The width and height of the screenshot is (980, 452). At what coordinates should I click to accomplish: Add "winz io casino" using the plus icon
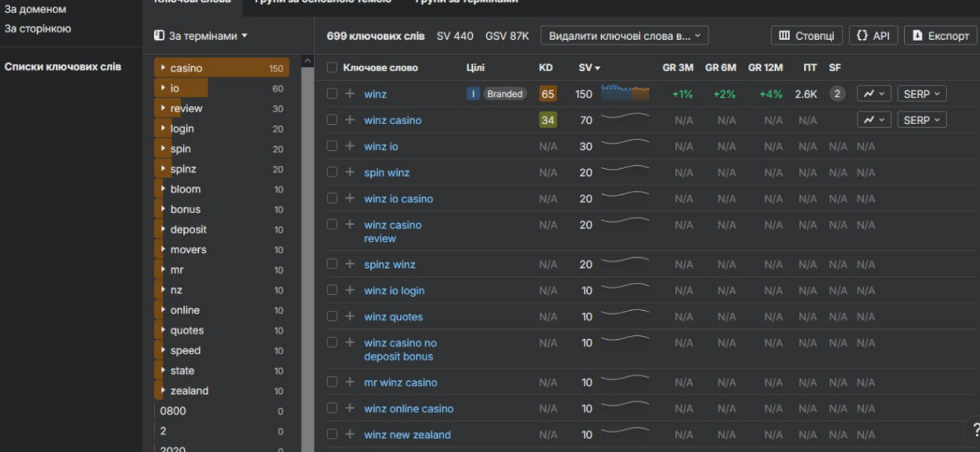coord(350,199)
